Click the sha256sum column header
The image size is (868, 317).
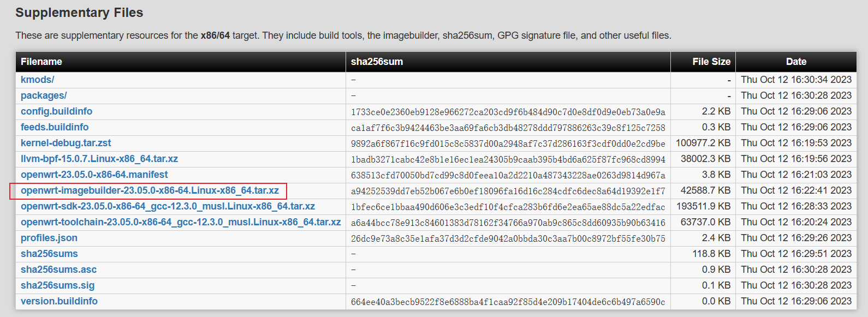(377, 62)
